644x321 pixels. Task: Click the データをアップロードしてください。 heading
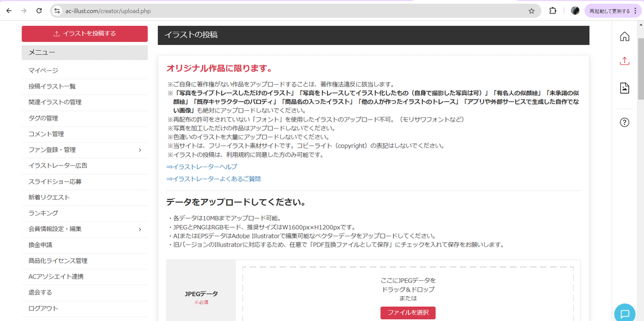pos(236,203)
